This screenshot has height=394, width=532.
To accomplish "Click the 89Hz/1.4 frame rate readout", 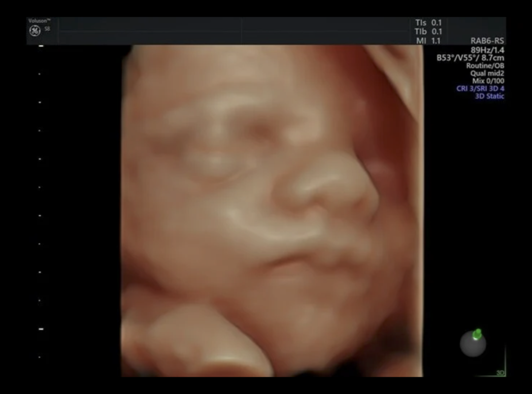I will tap(487, 50).
